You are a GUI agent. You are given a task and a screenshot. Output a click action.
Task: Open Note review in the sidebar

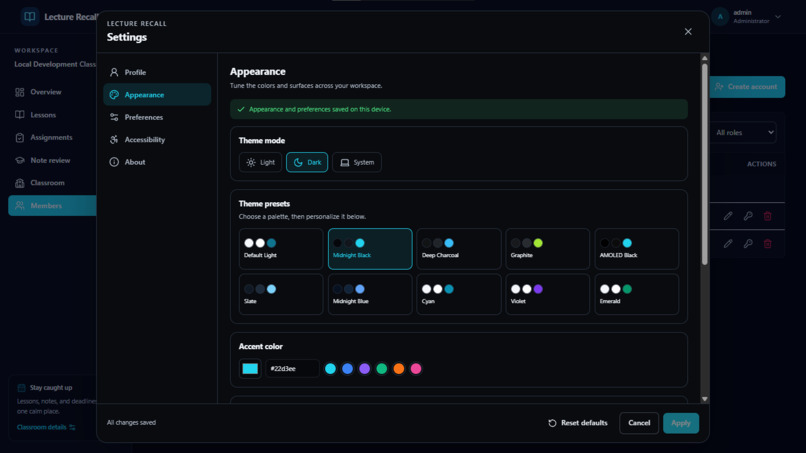point(52,160)
